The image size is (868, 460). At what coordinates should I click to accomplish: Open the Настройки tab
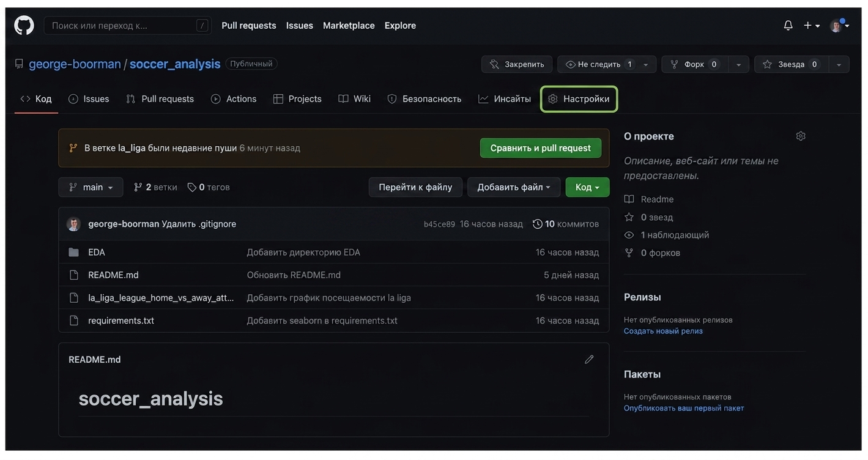tap(579, 98)
